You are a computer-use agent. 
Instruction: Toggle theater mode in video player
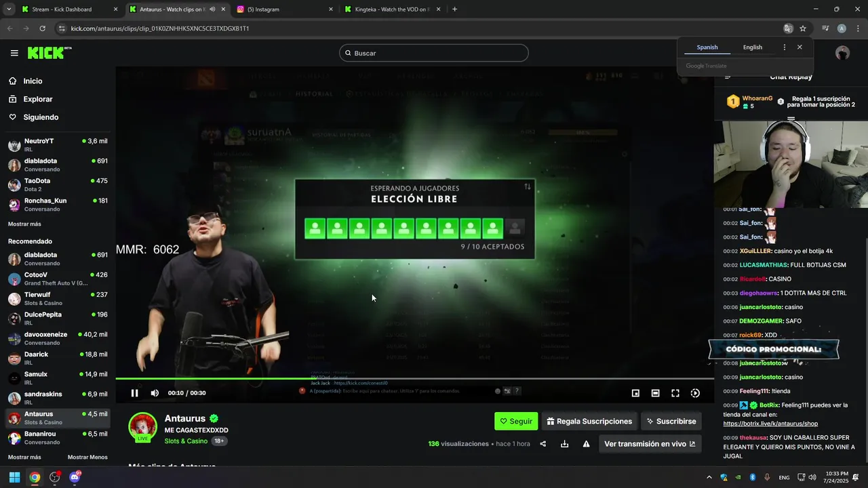pyautogui.click(x=655, y=393)
